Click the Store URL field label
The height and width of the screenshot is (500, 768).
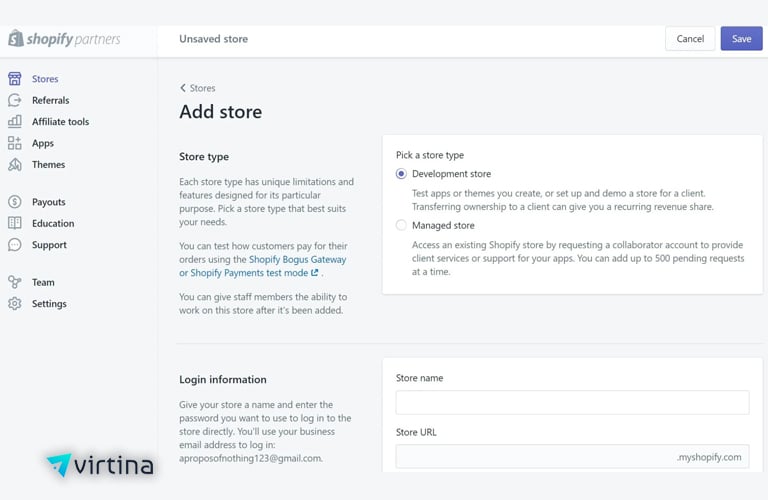tap(416, 432)
